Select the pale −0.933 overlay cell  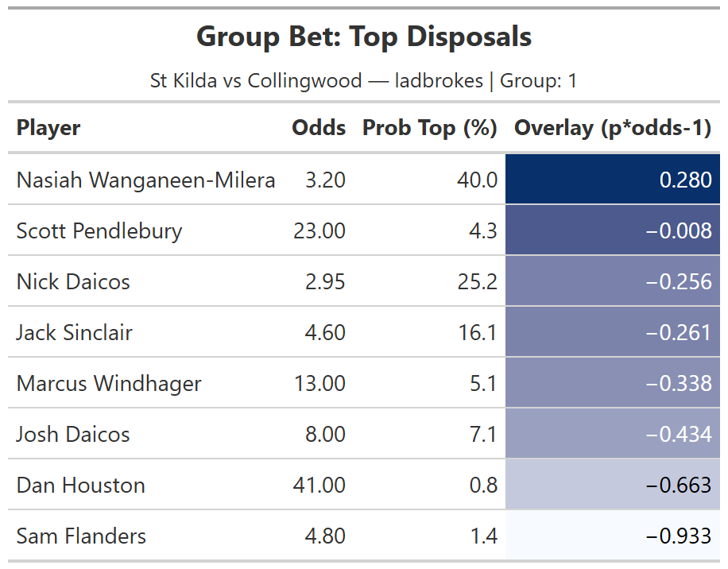coord(613,536)
